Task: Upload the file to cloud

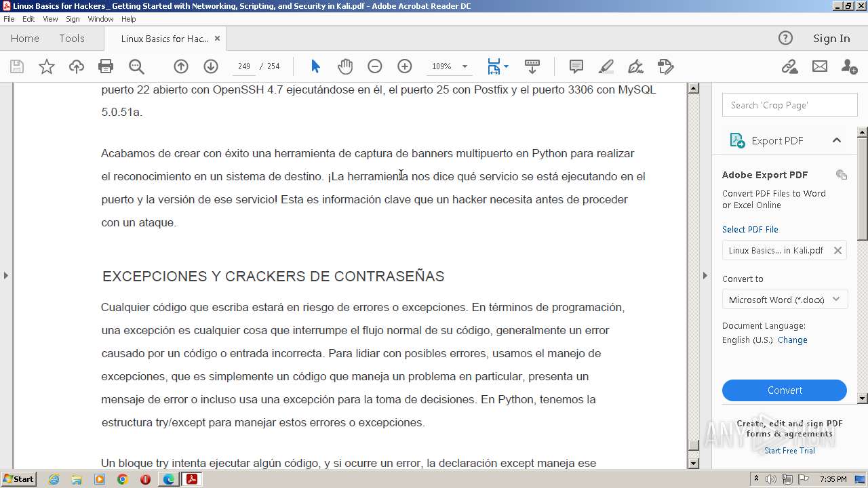Action: click(x=76, y=66)
